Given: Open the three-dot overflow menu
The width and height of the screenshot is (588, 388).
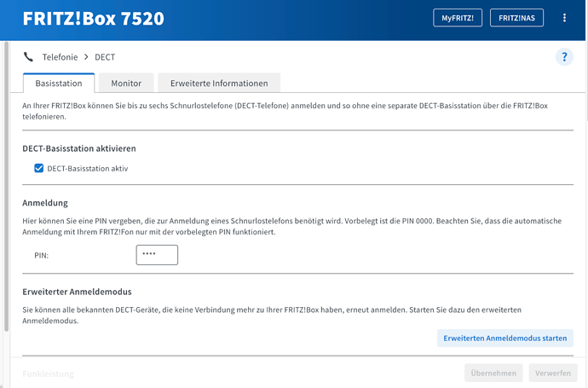Looking at the screenshot, I should tap(564, 18).
